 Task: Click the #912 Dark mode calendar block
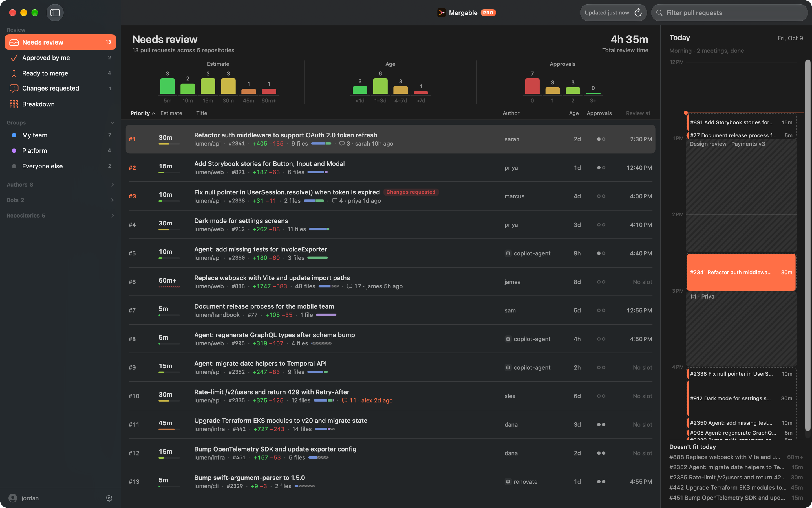741,398
